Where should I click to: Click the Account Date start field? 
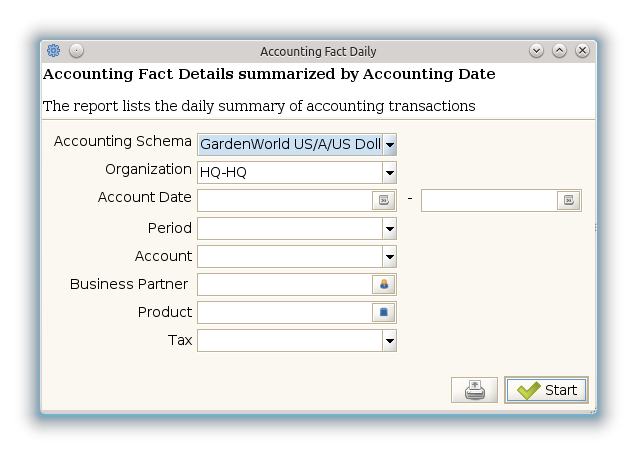coord(284,200)
